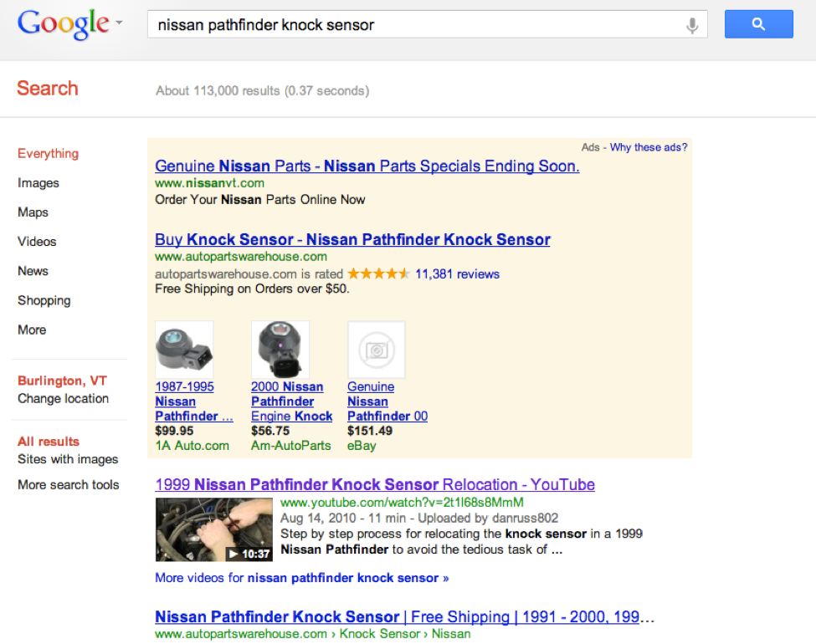Select the Everything filter in the sidebar
Viewport: 816px width, 644px height.
[x=48, y=153]
